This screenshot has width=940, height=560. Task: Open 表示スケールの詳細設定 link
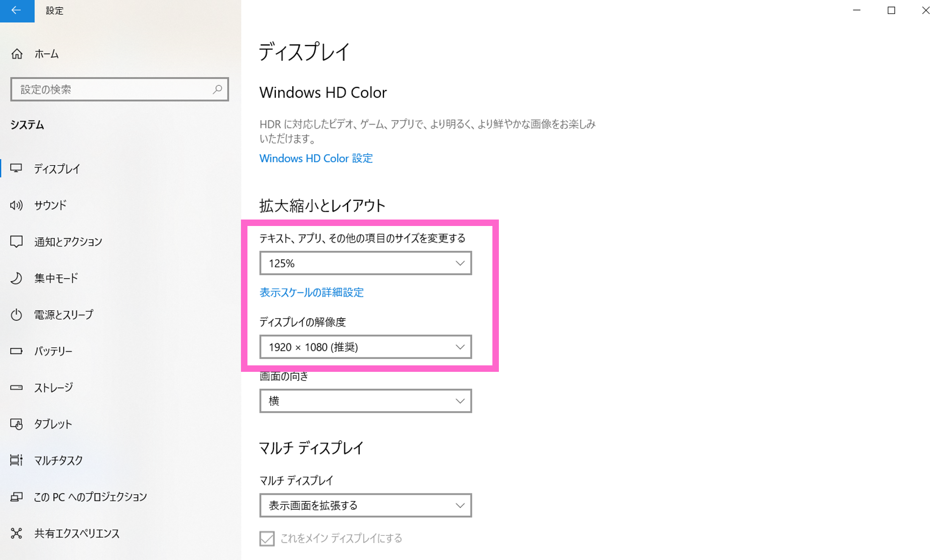(x=311, y=292)
